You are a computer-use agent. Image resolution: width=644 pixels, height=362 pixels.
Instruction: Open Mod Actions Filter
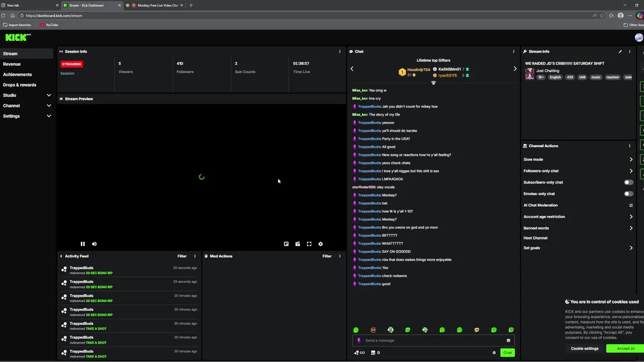click(327, 256)
